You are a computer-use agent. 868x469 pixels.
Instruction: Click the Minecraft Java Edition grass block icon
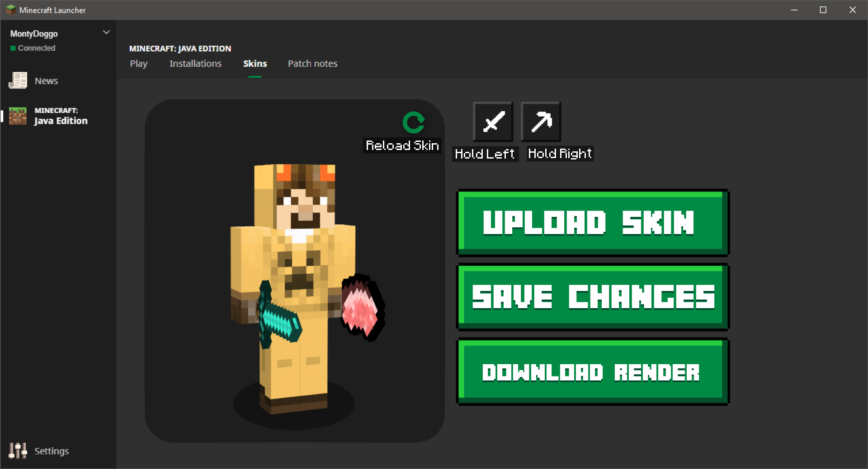click(18, 116)
